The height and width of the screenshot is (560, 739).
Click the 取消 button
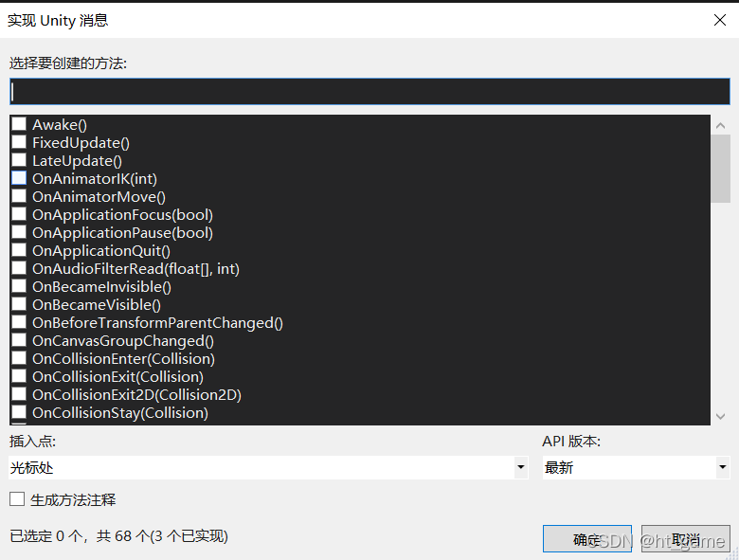[685, 538]
